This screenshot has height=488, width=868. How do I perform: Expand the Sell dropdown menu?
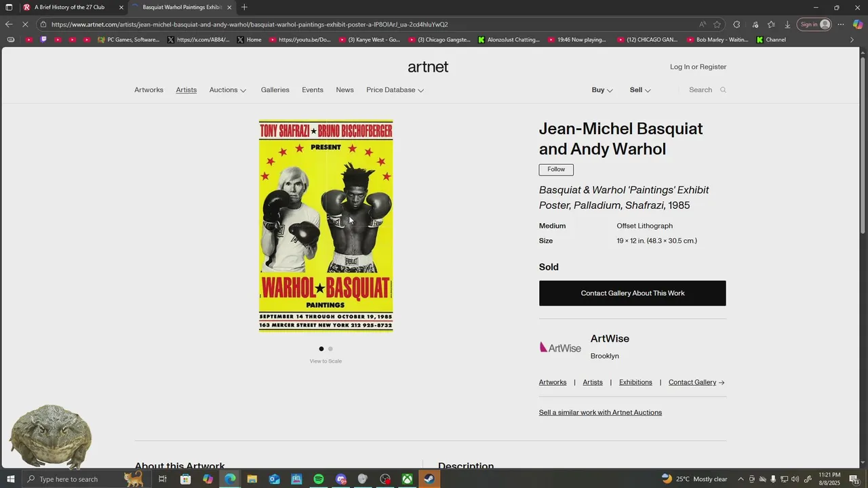[x=640, y=90]
